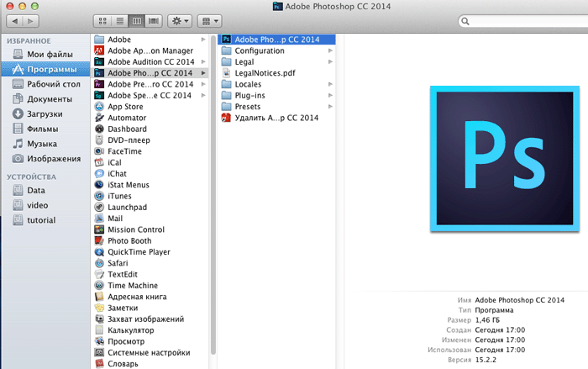
Task: Expand the Presets folder arrow
Action: click(330, 107)
